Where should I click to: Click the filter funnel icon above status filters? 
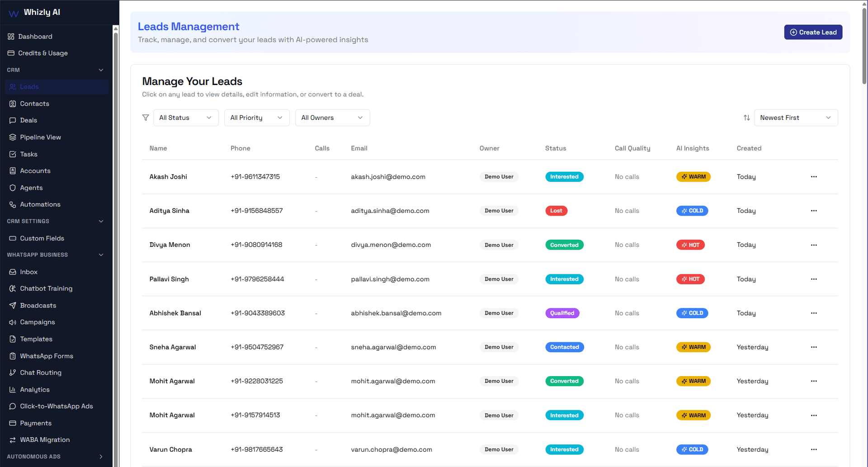(146, 118)
